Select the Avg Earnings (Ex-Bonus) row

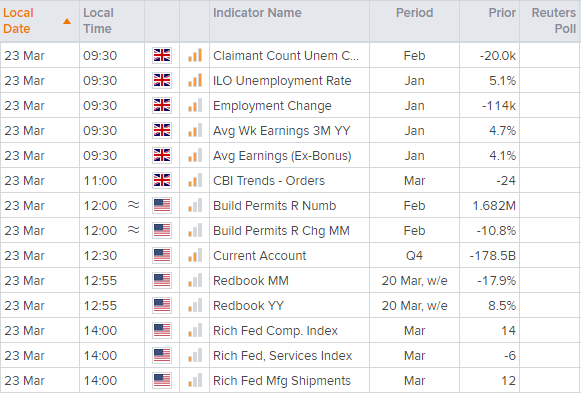pyautogui.click(x=290, y=156)
